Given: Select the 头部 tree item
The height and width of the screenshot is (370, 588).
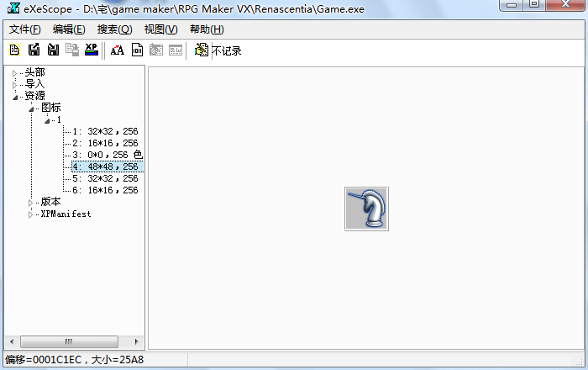Looking at the screenshot, I should [x=34, y=72].
